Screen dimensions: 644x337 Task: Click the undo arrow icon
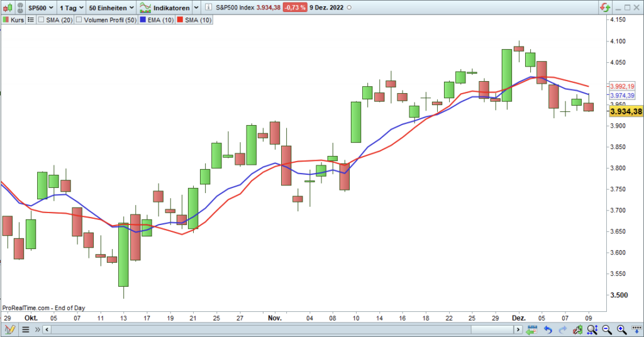548,329
